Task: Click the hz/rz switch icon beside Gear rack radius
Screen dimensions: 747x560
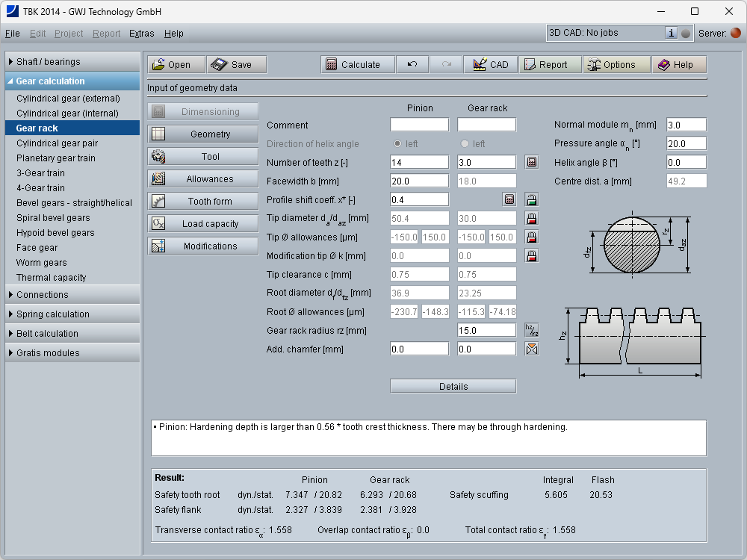Action: tap(531, 330)
